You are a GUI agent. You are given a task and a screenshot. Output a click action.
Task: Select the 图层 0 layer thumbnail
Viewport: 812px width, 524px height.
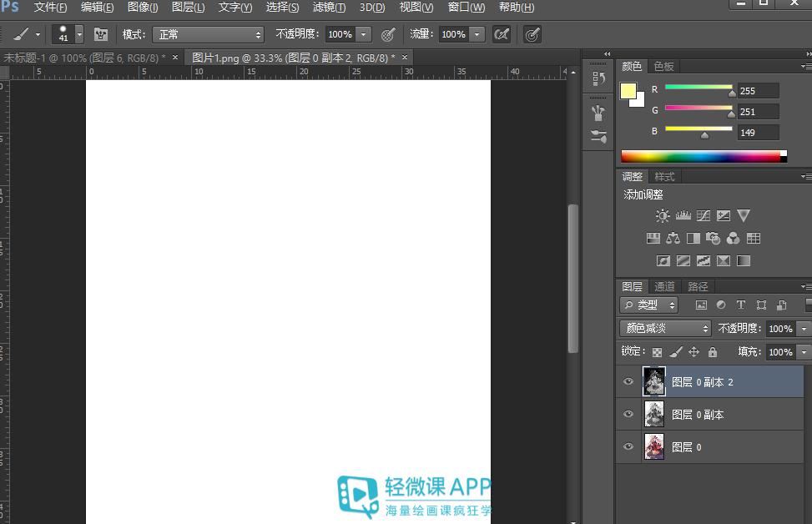(x=654, y=447)
